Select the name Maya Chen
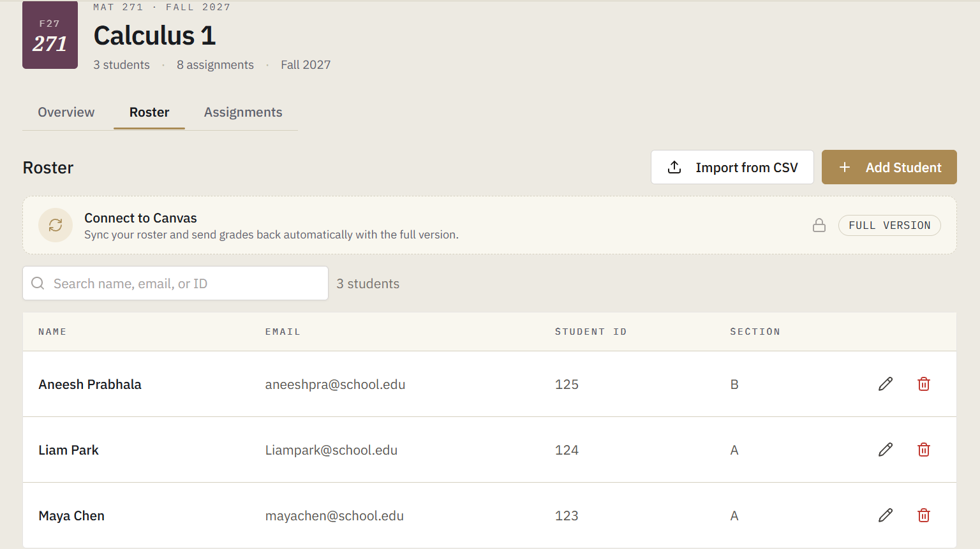 71,516
